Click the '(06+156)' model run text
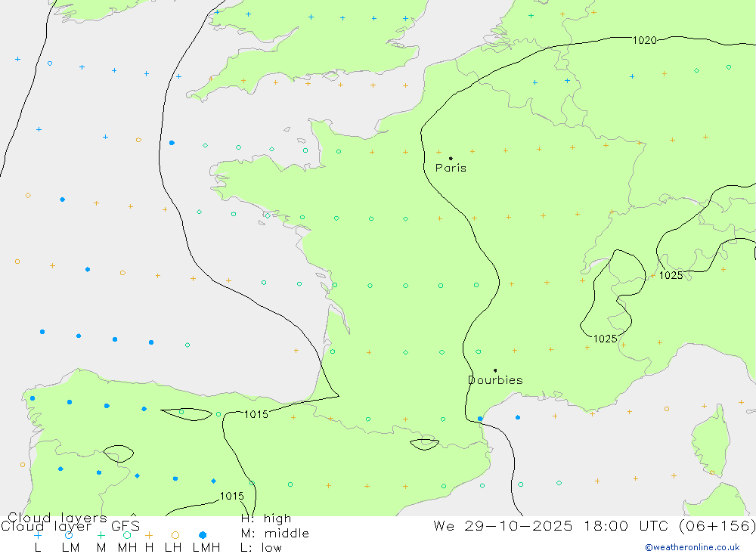Image resolution: width=756 pixels, height=554 pixels. pos(717,525)
